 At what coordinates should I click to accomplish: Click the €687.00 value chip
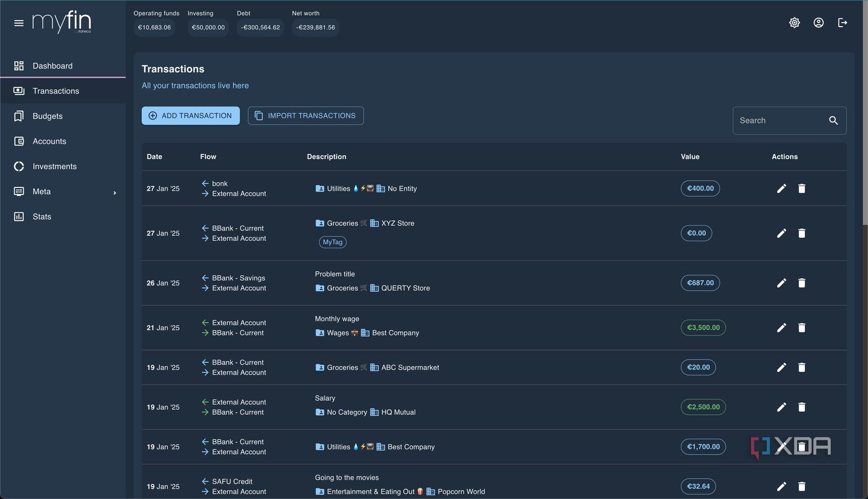[x=700, y=283]
